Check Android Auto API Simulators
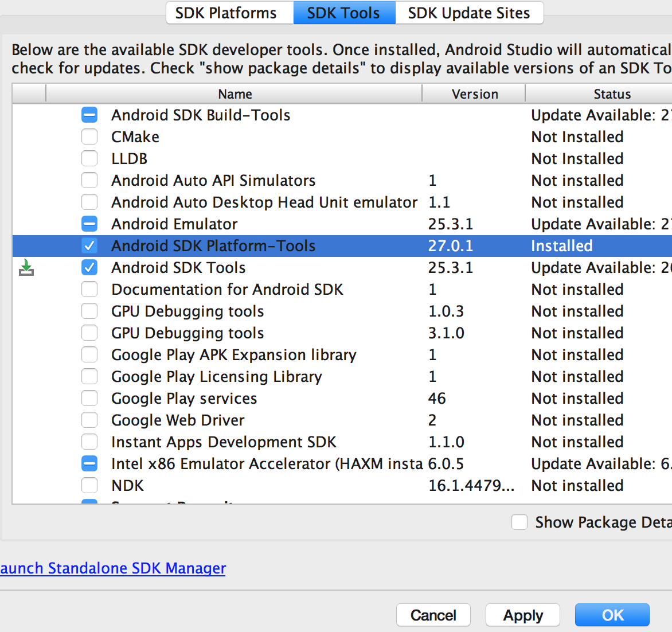This screenshot has height=632, width=672. (89, 181)
